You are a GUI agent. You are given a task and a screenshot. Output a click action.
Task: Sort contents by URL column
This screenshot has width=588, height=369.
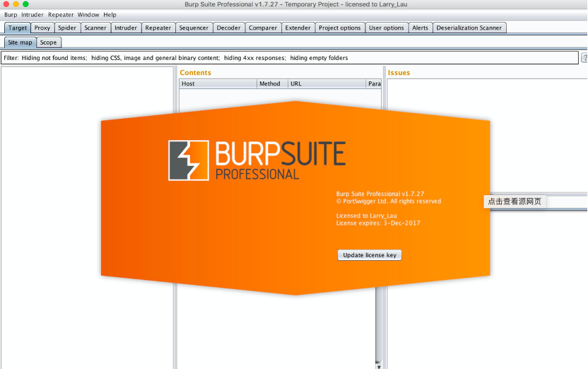click(x=327, y=83)
